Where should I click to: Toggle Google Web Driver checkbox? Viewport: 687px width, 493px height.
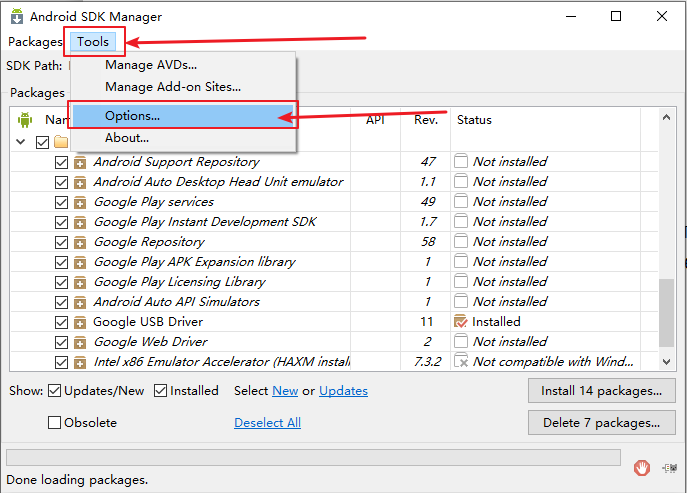pos(61,342)
